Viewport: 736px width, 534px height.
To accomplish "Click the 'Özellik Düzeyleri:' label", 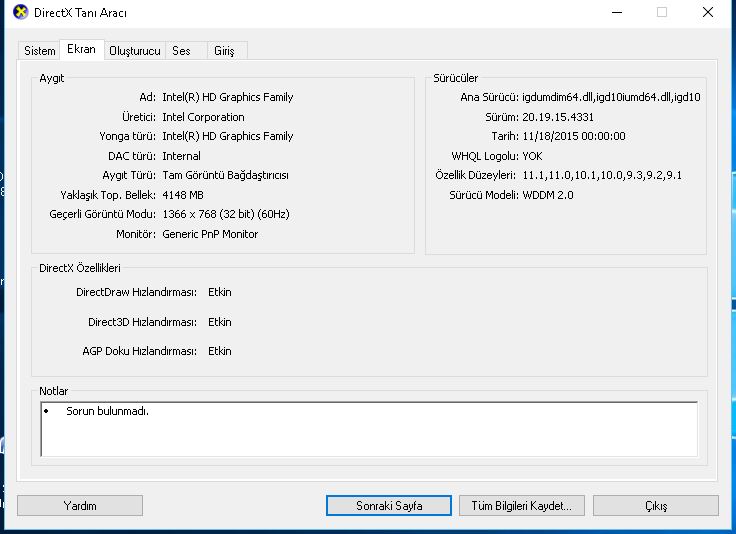I will (475, 175).
